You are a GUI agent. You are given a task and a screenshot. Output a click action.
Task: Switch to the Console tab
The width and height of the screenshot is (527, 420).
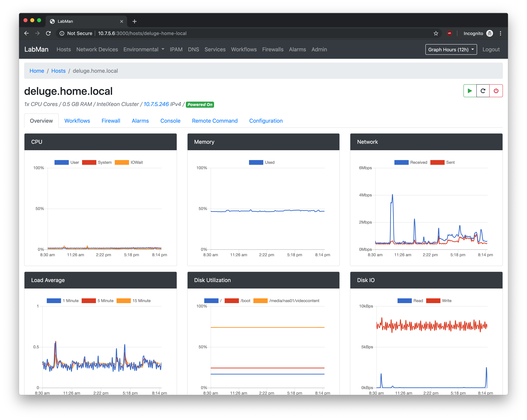(170, 121)
